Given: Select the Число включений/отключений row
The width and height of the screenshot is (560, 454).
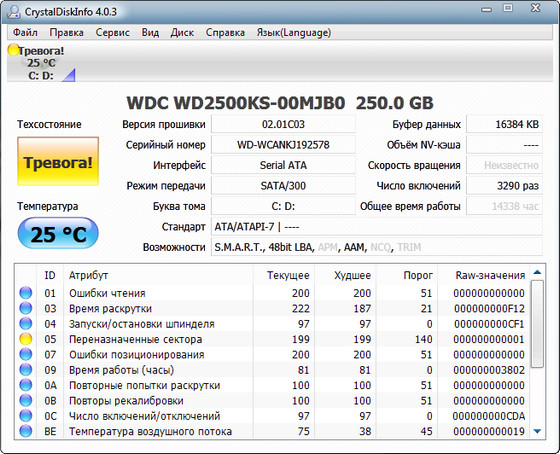Looking at the screenshot, I should coord(272,416).
